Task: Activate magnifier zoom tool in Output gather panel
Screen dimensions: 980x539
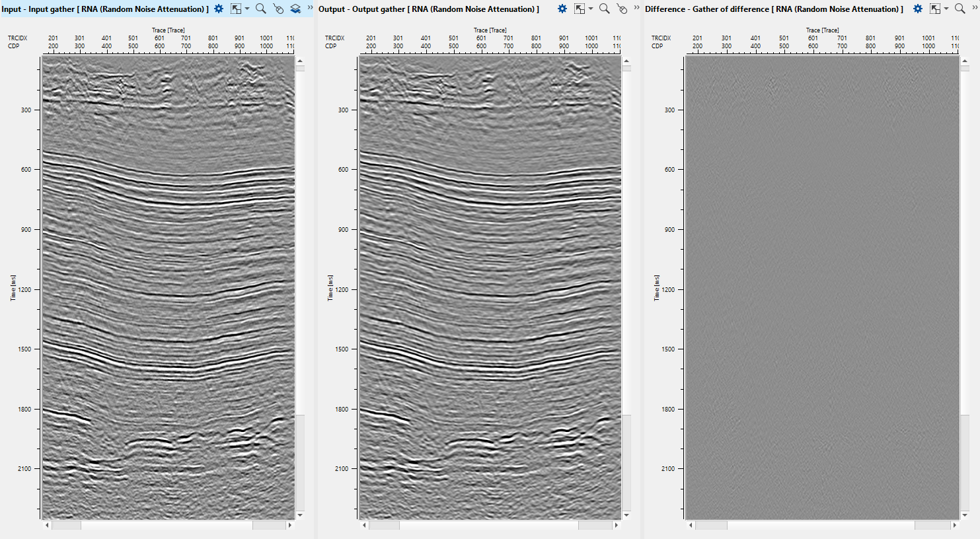Action: point(604,9)
